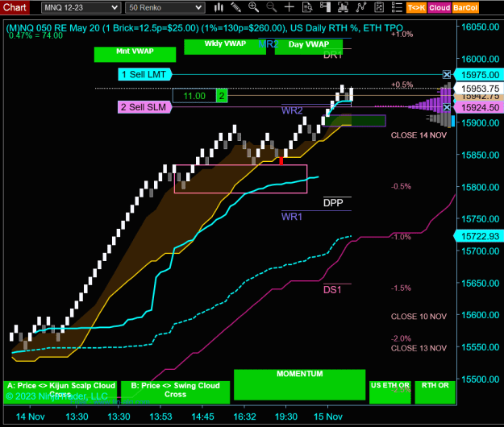
Task: Click the pink rectangle drawing outline
Action: pos(240,179)
